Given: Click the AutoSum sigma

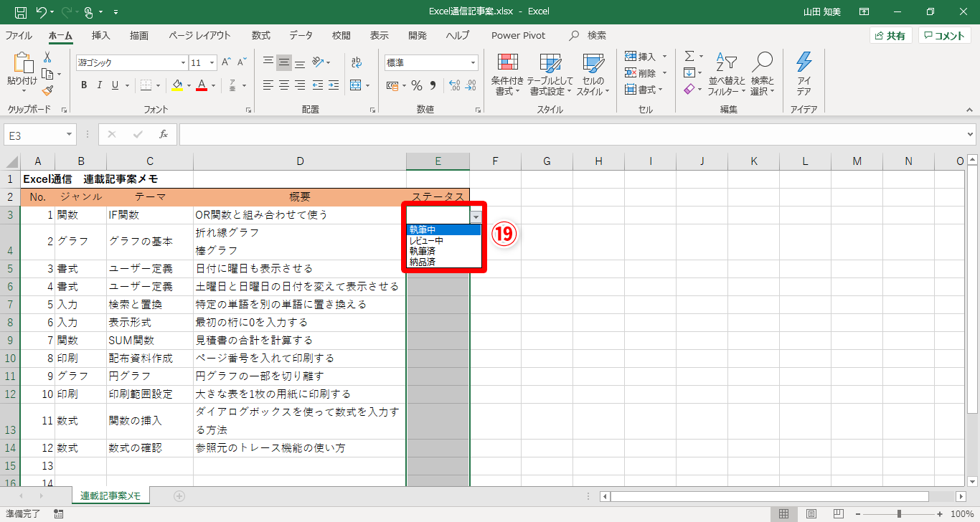Looking at the screenshot, I should point(689,57).
